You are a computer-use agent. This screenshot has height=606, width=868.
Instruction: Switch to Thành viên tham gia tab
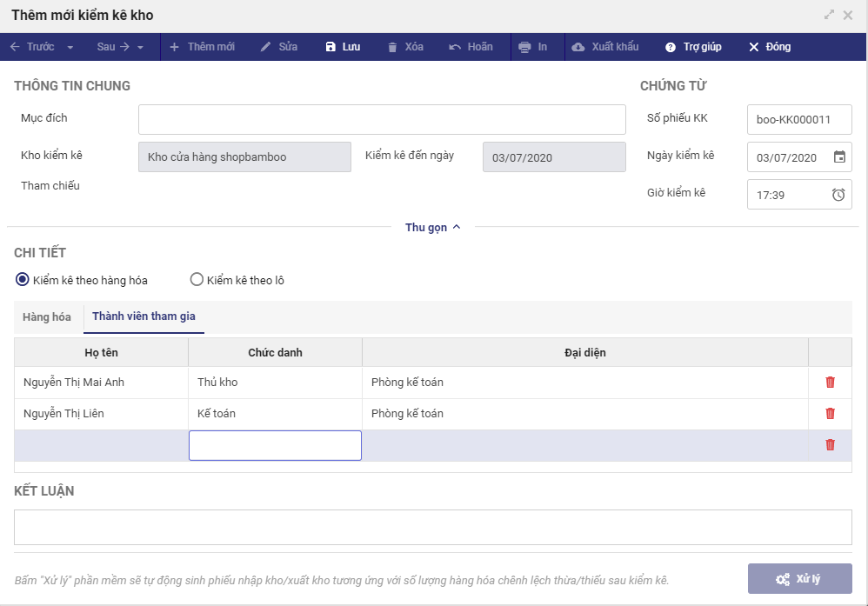[144, 316]
